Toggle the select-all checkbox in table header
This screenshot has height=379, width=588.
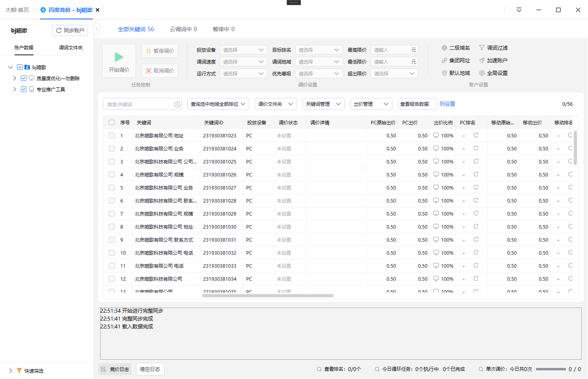112,122
